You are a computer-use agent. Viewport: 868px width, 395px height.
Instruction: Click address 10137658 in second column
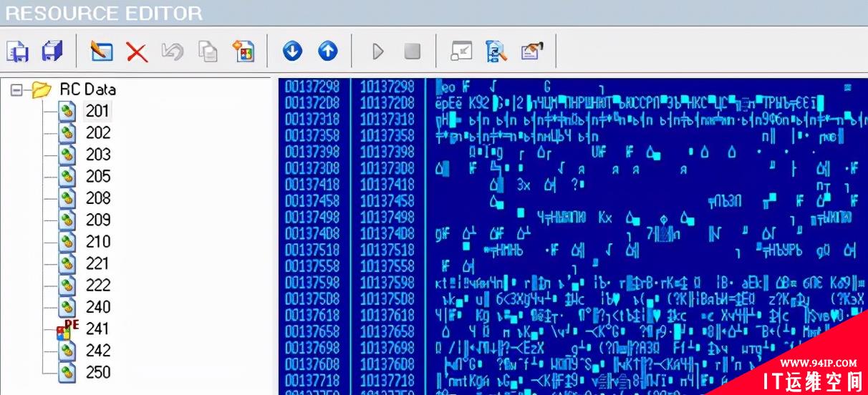pyautogui.click(x=387, y=331)
